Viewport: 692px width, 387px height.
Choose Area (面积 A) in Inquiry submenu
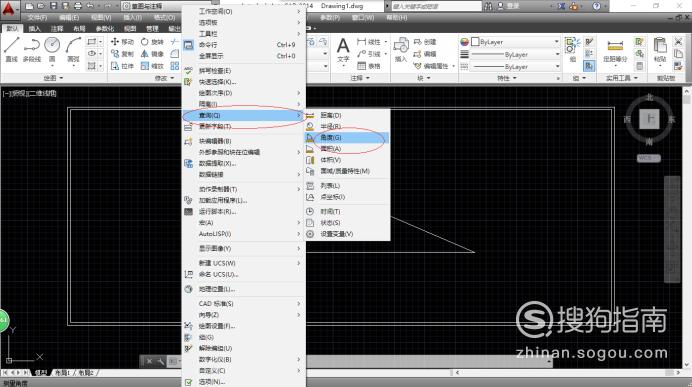point(347,149)
